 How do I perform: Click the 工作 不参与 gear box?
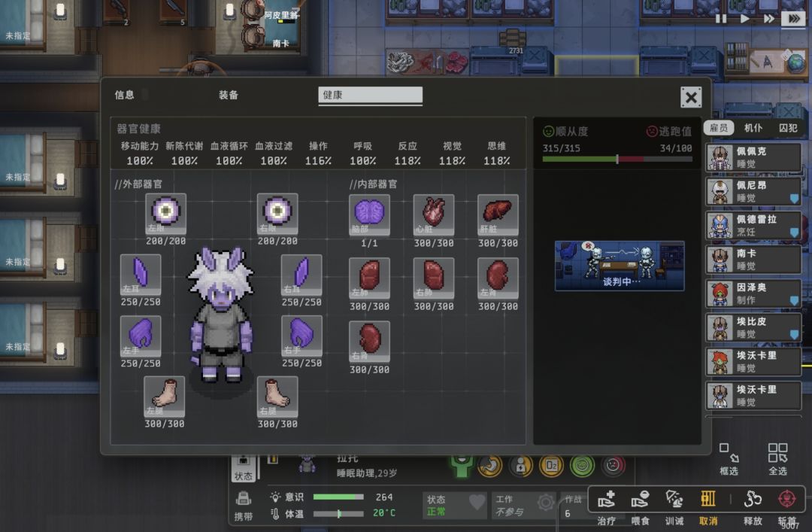coord(524,505)
